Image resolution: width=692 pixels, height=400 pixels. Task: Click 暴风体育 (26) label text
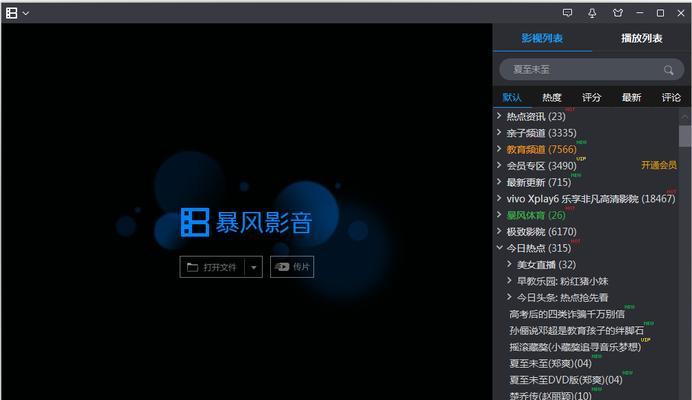(536, 215)
